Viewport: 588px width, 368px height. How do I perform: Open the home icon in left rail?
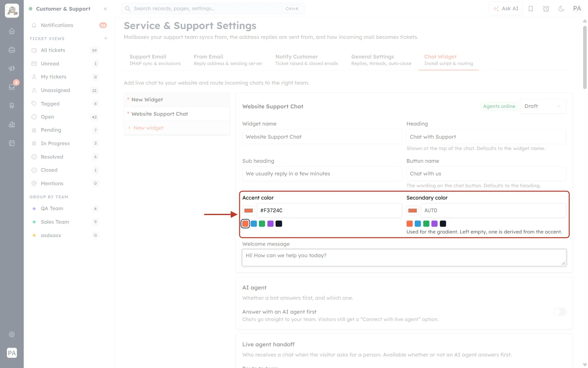pos(12,31)
